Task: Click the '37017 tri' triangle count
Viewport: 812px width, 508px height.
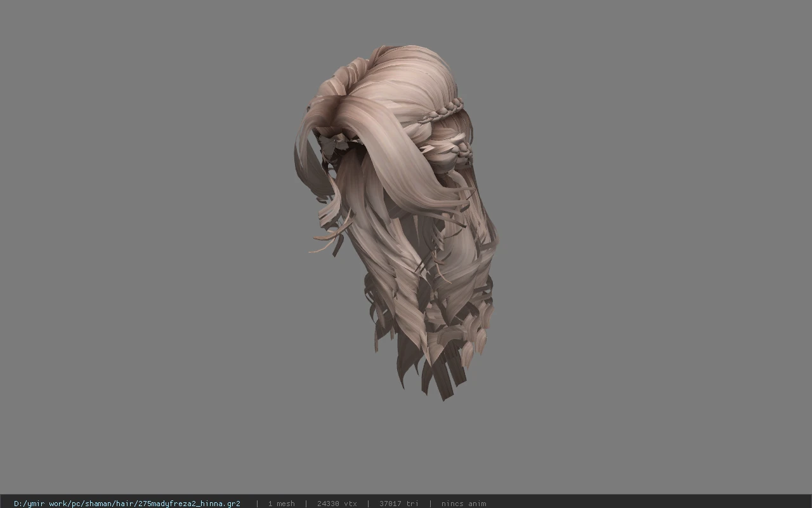Action: point(399,504)
